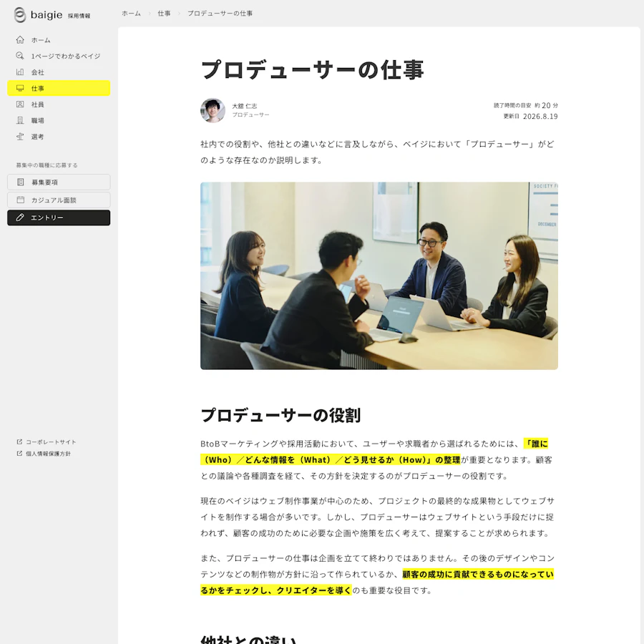This screenshot has height=644, width=644.
Task: Click the 読了時間の目安 約20分 text
Action: coord(526,105)
